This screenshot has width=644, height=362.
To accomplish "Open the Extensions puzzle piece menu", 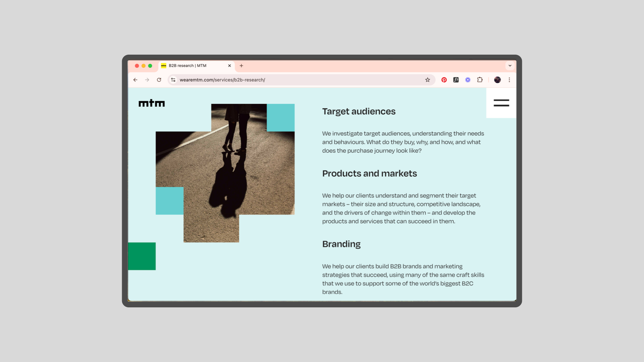I will [x=480, y=80].
